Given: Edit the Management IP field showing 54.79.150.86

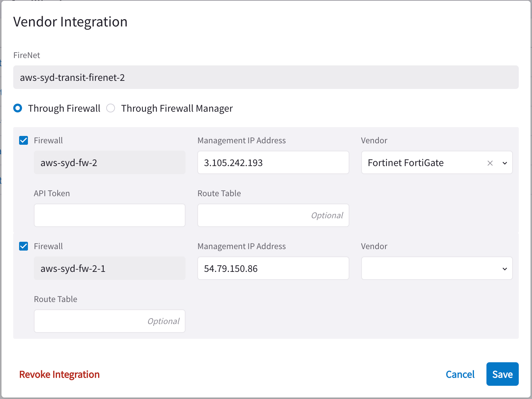Looking at the screenshot, I should click(x=273, y=269).
